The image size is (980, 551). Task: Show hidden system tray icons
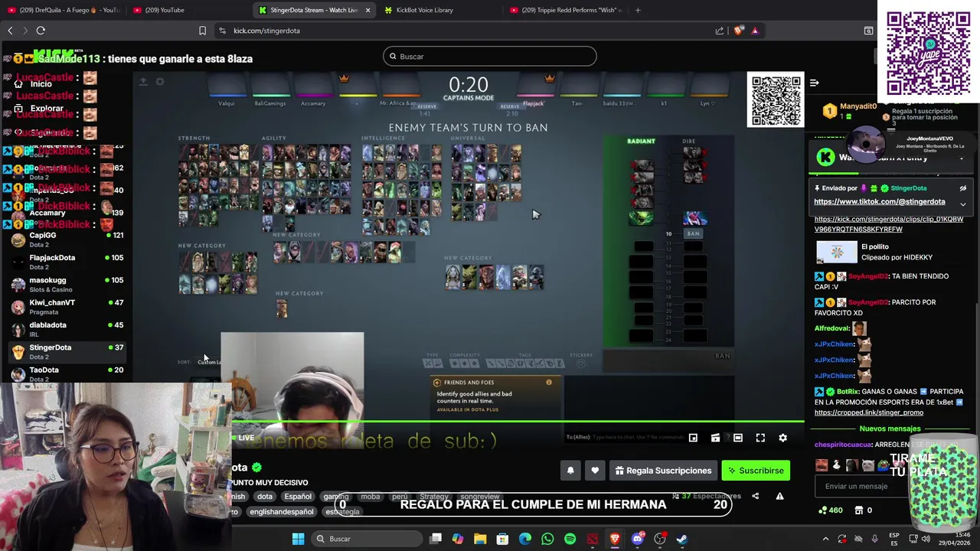point(825,539)
